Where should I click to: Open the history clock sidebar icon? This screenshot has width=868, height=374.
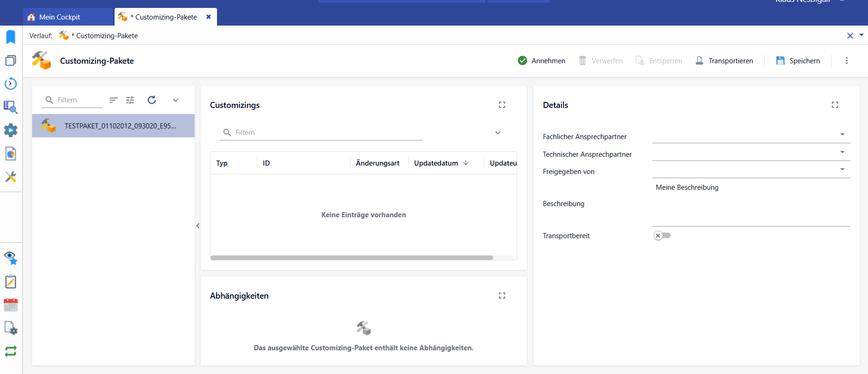[11, 84]
